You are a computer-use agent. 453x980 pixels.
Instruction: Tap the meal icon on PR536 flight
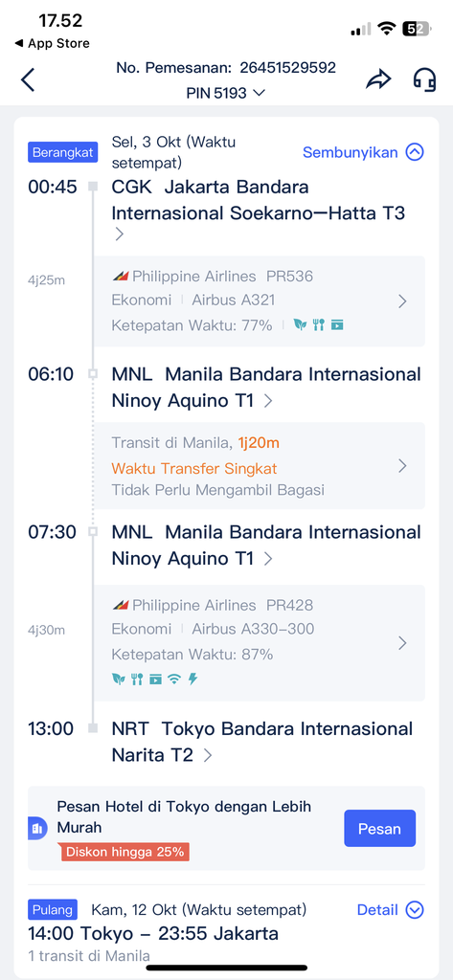[319, 324]
